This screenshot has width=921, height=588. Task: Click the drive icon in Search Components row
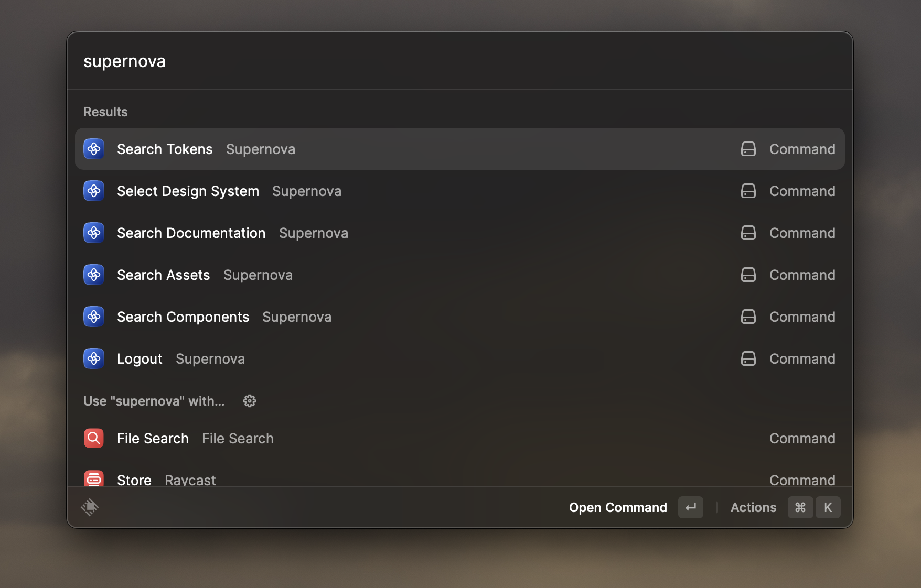click(748, 317)
